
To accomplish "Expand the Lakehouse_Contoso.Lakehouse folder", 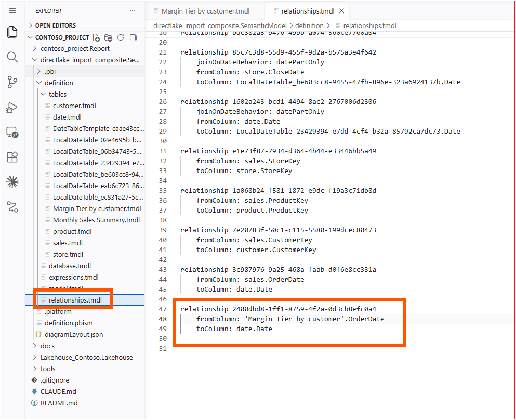I will (x=87, y=358).
